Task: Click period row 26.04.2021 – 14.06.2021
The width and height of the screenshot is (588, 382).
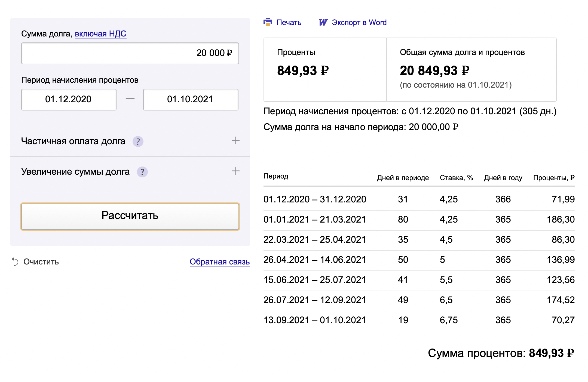Action: pos(419,260)
